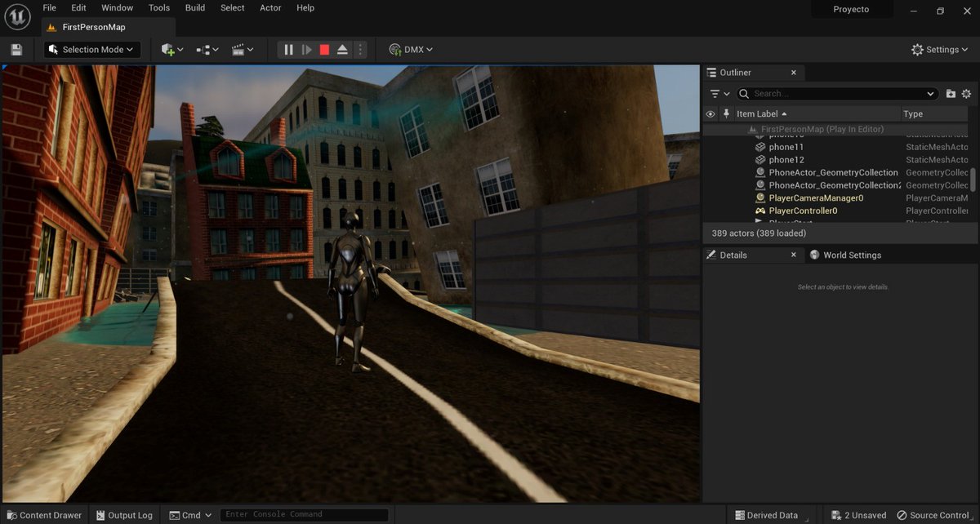Open the Tools menu
This screenshot has width=980, height=524.
point(159,8)
